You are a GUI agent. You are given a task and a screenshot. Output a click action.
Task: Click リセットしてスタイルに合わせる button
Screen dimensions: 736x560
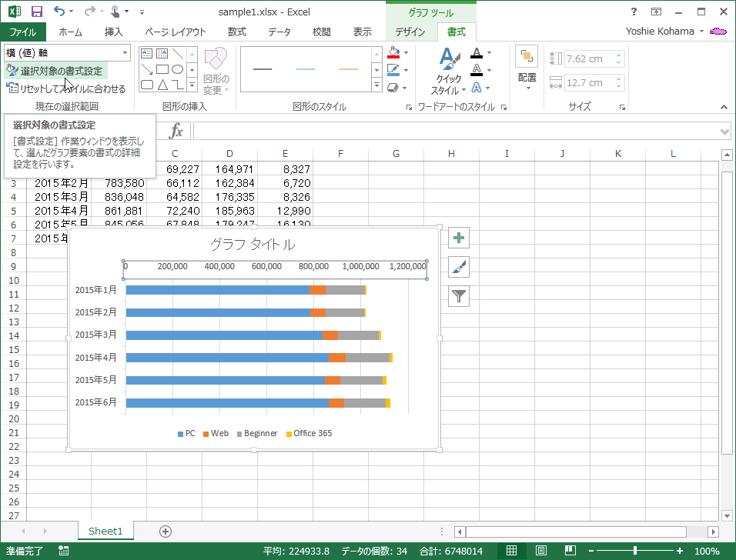66,88
